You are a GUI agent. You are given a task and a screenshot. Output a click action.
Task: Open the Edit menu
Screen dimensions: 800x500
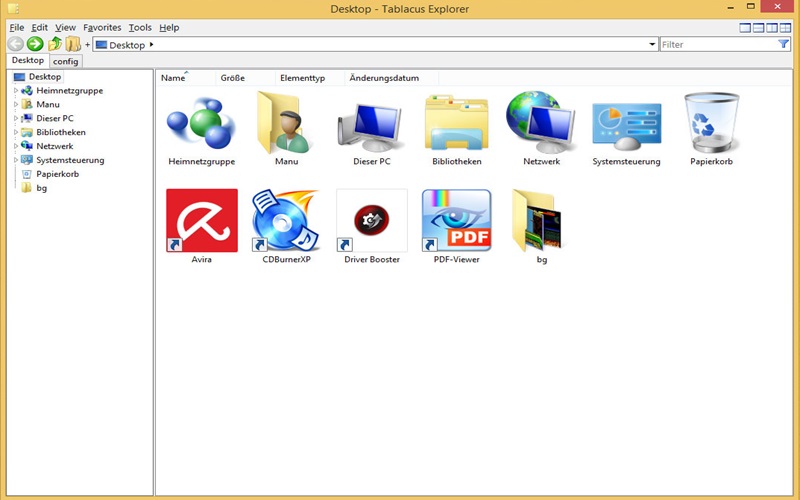point(39,28)
